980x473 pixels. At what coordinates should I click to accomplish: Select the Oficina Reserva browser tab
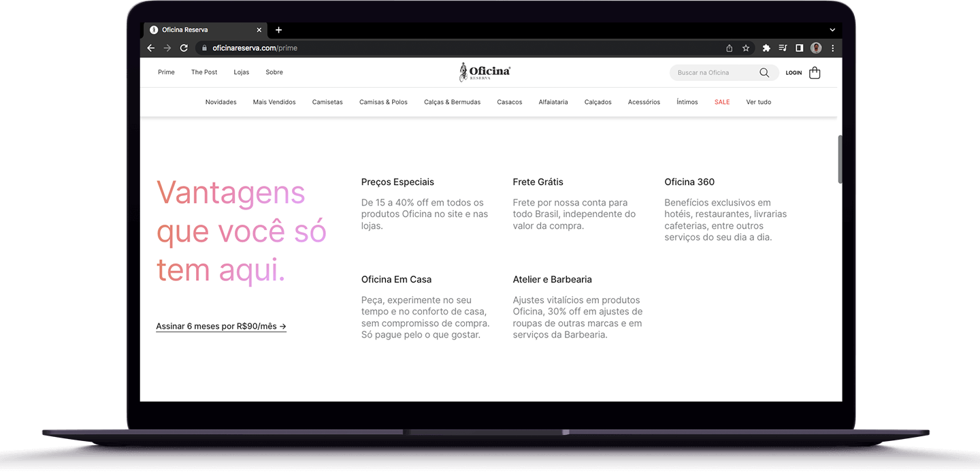(205, 30)
